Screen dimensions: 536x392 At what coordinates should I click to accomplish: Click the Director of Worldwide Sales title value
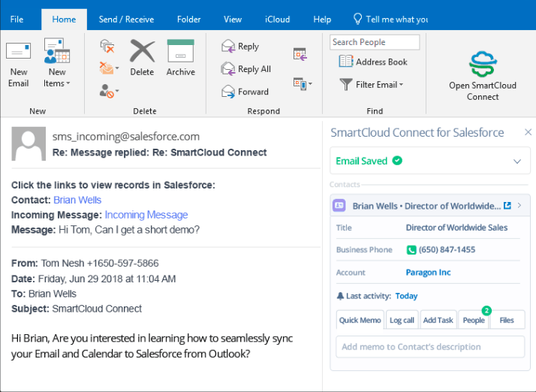pyautogui.click(x=456, y=228)
